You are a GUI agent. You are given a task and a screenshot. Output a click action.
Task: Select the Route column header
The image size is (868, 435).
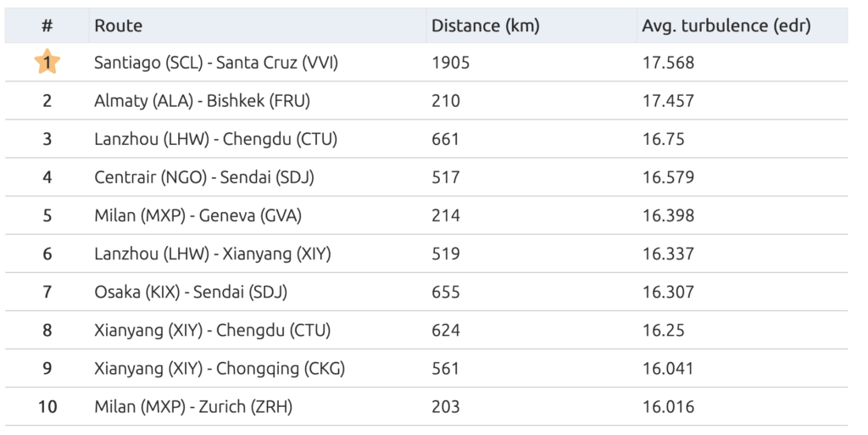(118, 25)
